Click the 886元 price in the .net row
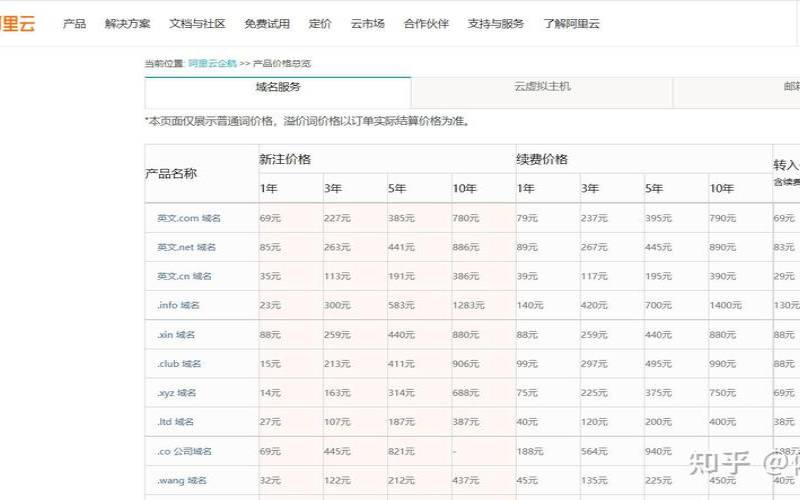Screen dimensions: 800x500 pyautogui.click(x=465, y=247)
